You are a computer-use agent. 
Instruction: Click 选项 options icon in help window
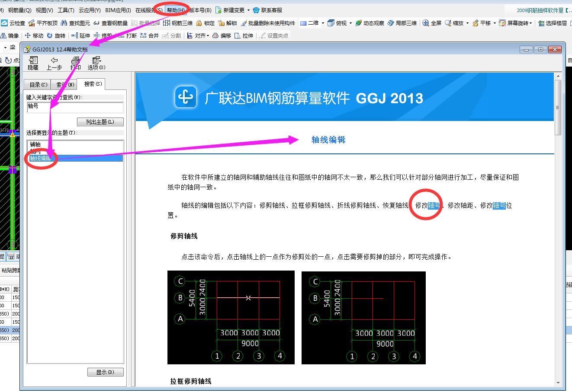pyautogui.click(x=96, y=63)
